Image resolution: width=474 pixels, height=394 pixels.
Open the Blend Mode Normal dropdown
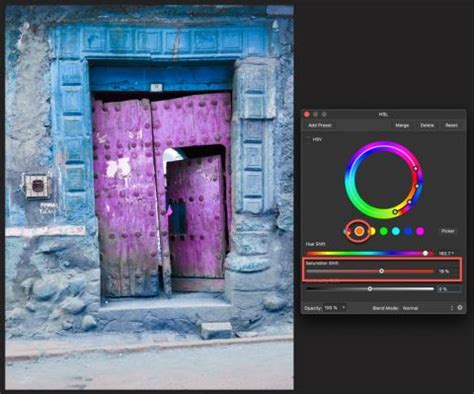[x=428, y=308]
